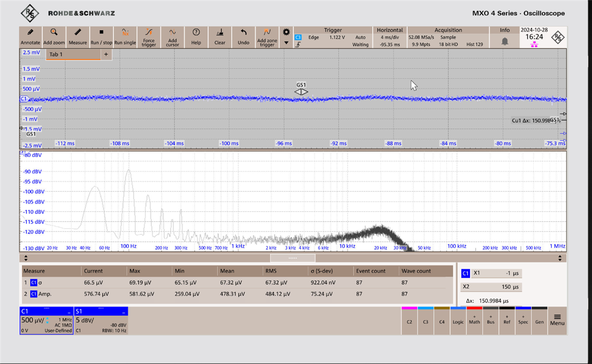Open toolbar settings gear icon
This screenshot has height=364, width=592.
point(286,32)
